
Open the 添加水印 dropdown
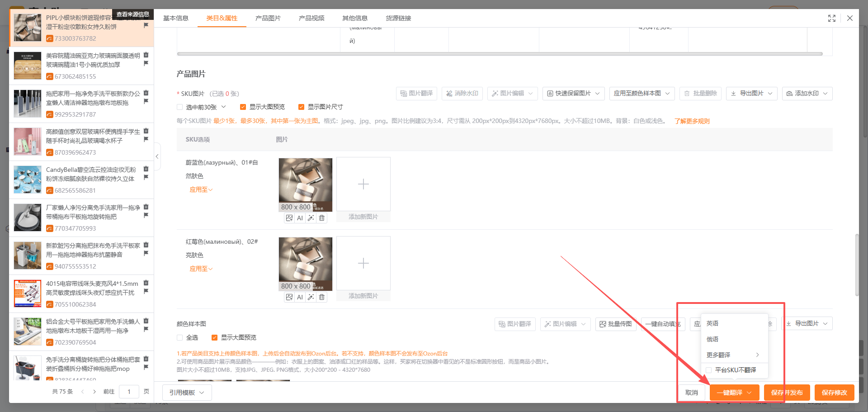point(807,94)
